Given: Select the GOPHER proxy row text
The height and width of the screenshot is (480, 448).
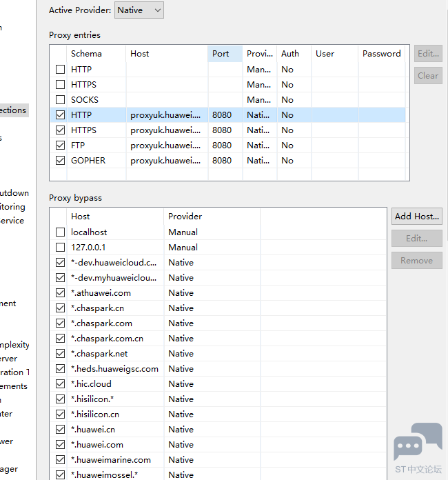Looking at the screenshot, I should [x=88, y=161].
